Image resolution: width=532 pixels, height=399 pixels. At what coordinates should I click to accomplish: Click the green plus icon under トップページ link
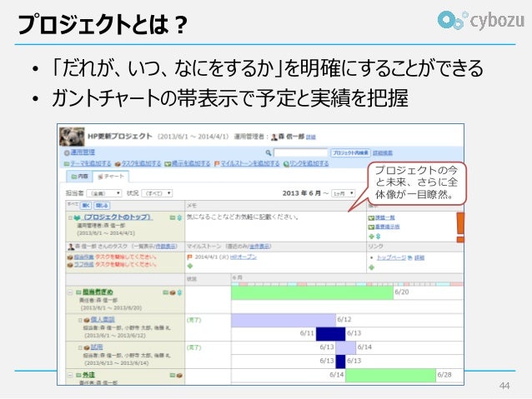click(372, 267)
